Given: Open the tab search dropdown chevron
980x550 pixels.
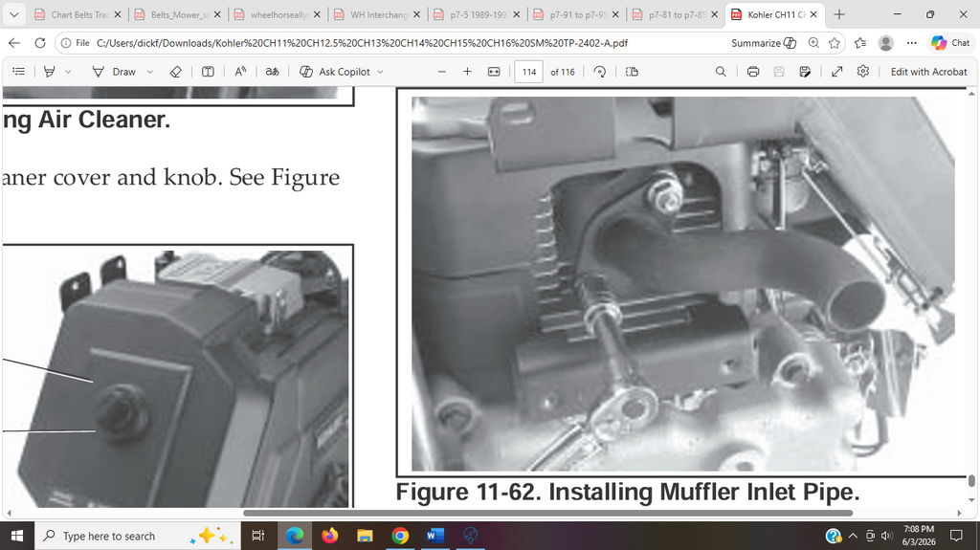Looking at the screenshot, I should (x=13, y=14).
